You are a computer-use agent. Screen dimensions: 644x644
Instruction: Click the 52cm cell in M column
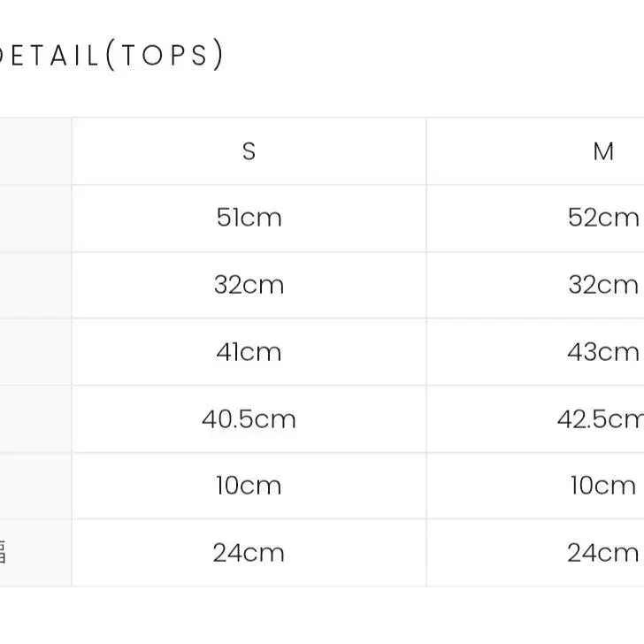coord(603,218)
